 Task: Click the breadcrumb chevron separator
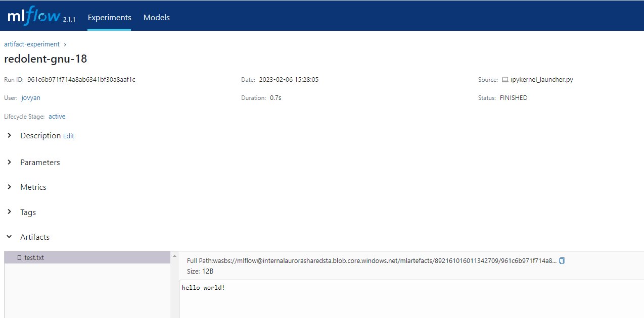point(65,44)
